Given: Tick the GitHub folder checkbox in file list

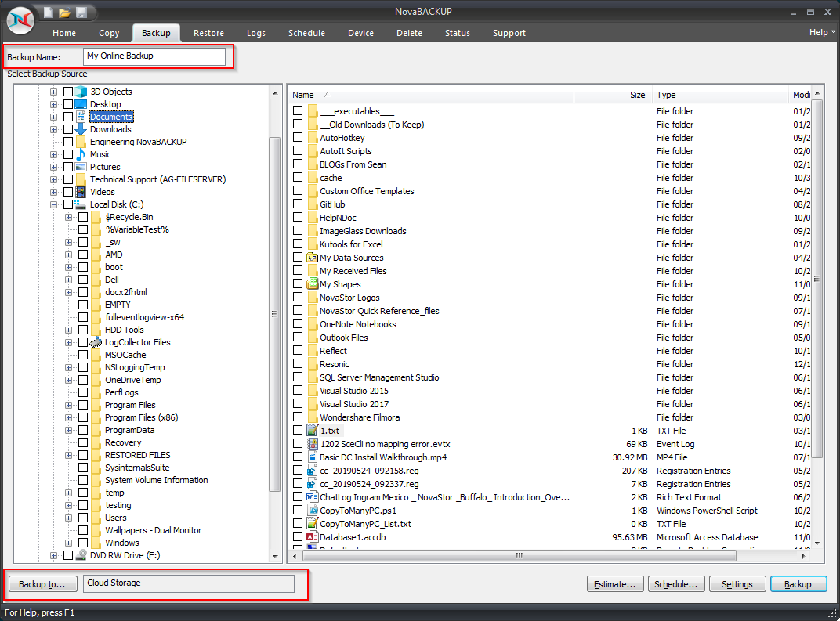Looking at the screenshot, I should 298,204.
